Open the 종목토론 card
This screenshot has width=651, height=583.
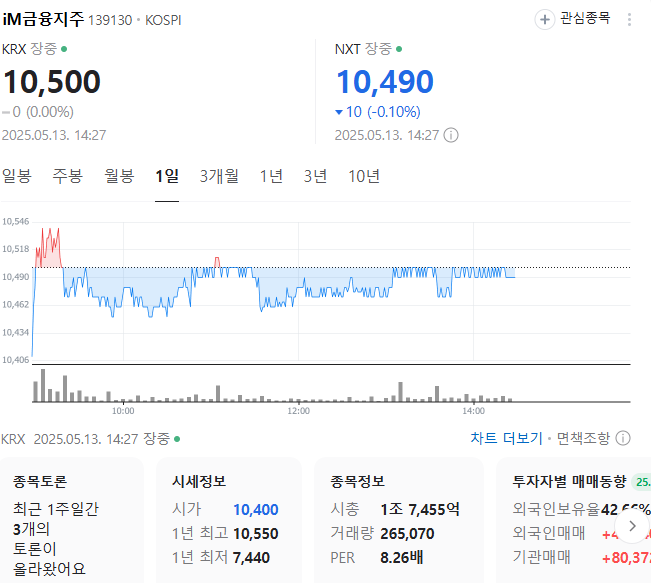pos(71,520)
